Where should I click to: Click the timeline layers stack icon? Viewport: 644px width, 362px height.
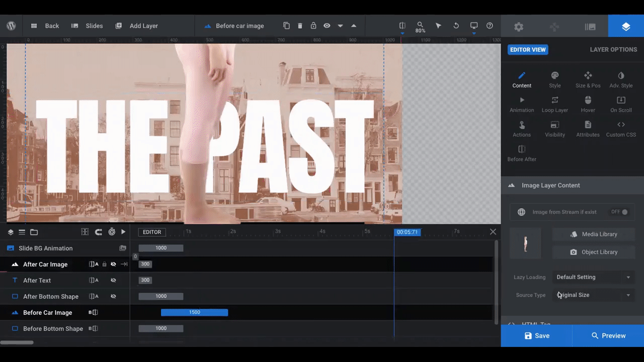pyautogui.click(x=11, y=232)
